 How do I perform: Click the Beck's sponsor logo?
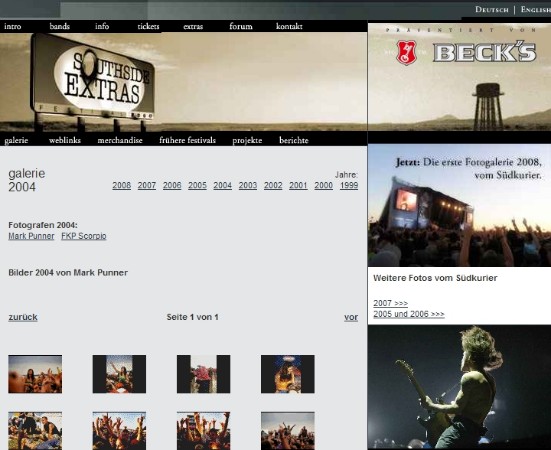click(467, 53)
